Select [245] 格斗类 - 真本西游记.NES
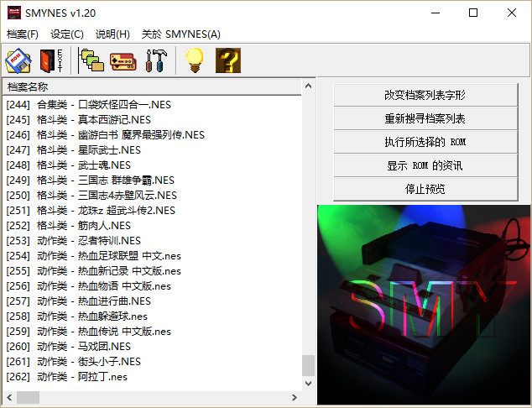 (x=78, y=120)
